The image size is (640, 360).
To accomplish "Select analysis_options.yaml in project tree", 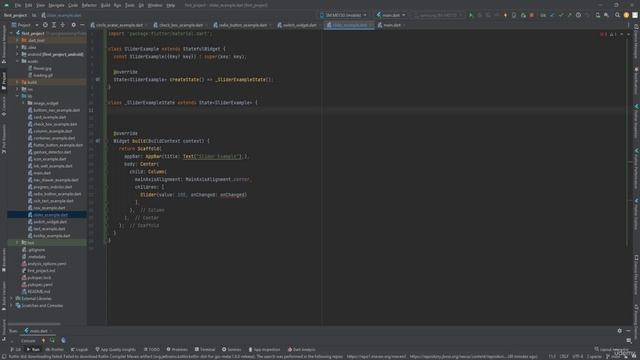I will (x=47, y=264).
